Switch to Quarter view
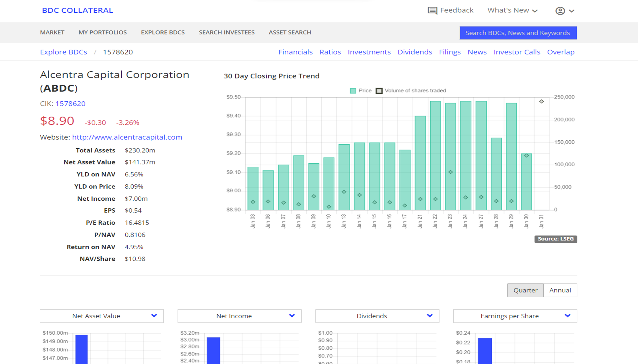Viewport: 638px width, 364px height. pos(525,290)
